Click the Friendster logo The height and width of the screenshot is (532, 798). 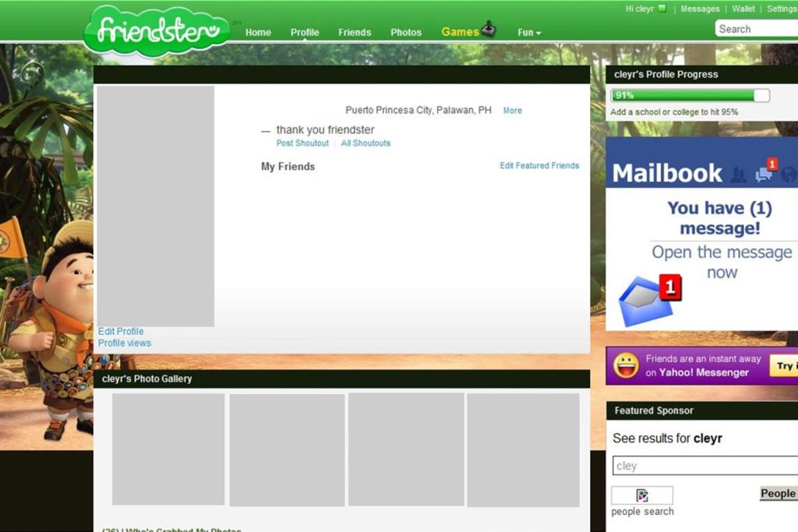[157, 30]
